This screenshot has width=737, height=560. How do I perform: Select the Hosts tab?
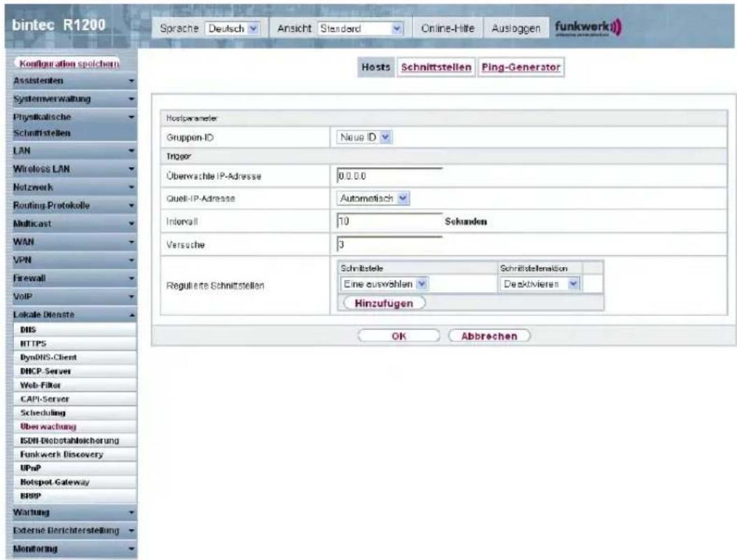pos(376,67)
